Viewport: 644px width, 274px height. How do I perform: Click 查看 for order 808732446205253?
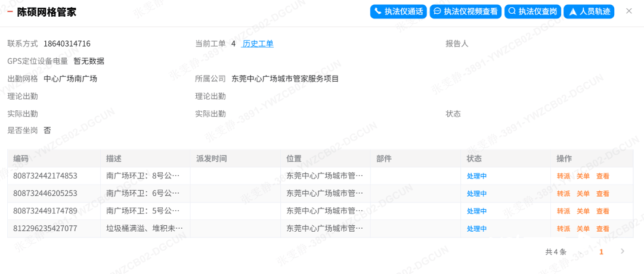pos(603,194)
